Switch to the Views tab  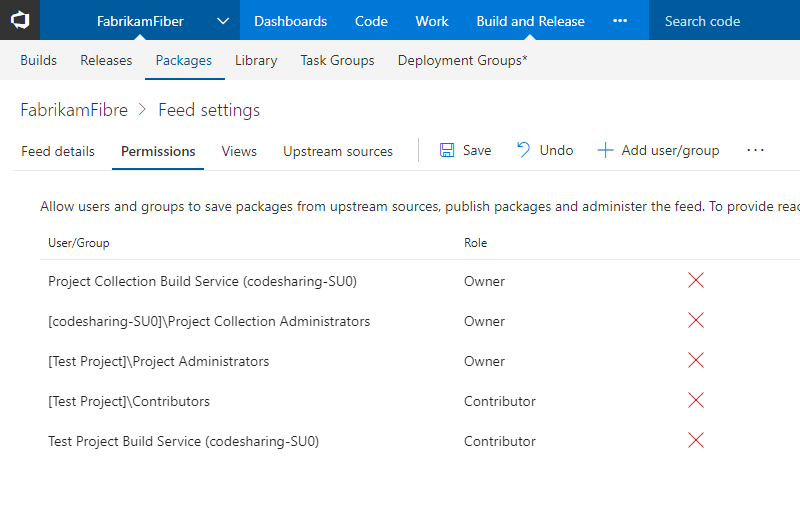(239, 152)
